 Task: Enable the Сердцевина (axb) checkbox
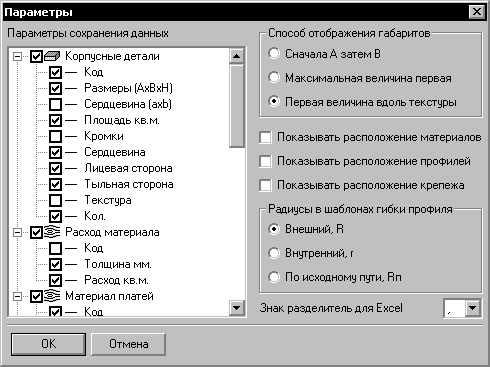coord(55,104)
